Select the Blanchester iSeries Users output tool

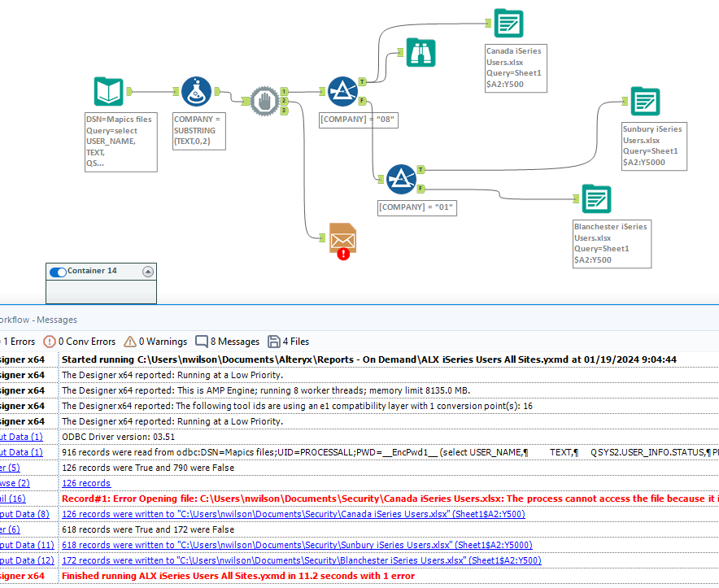coord(596,198)
